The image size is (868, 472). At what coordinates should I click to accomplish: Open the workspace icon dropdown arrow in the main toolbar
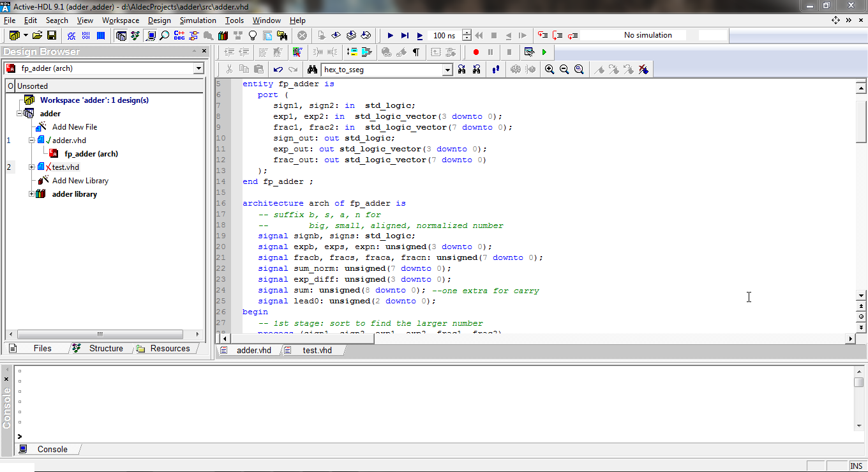pos(26,35)
